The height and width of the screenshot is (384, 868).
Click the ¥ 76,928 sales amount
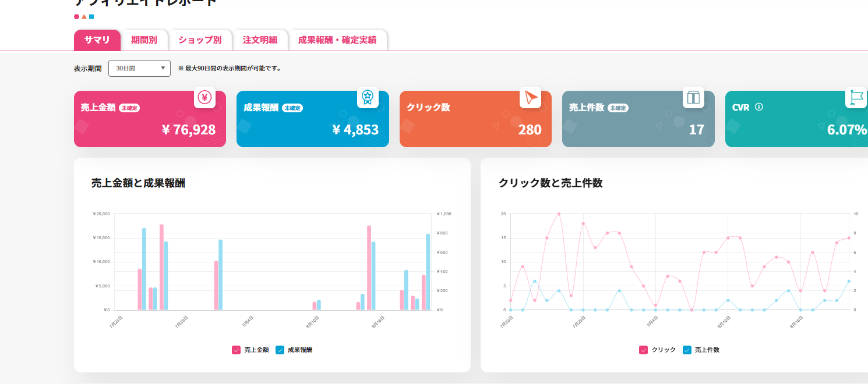(189, 129)
